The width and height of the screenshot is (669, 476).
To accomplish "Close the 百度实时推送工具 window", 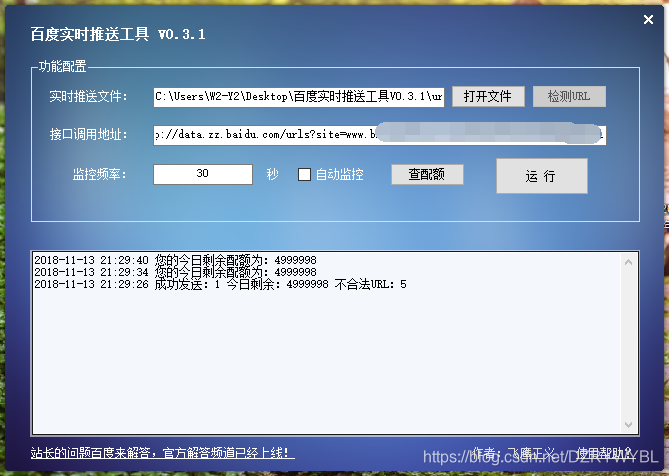I will [648, 20].
